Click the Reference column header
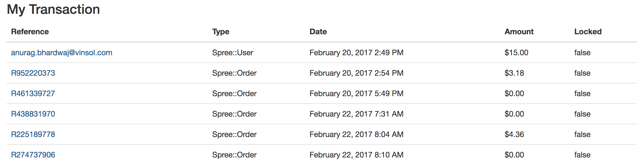This screenshot has height=163, width=644. coord(30,31)
